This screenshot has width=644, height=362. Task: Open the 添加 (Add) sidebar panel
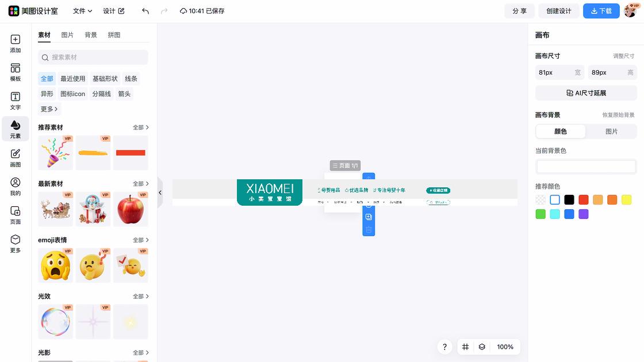click(x=16, y=44)
